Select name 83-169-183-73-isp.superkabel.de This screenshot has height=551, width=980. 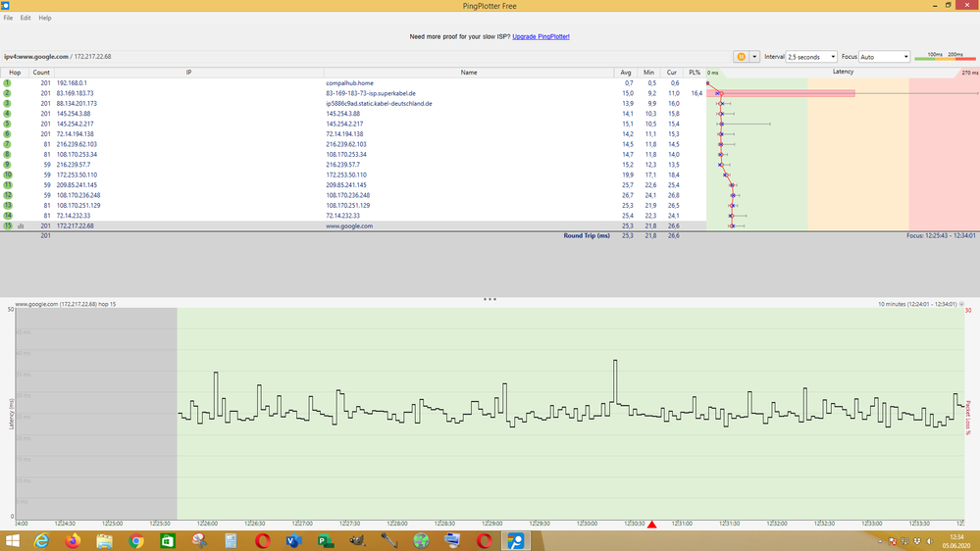point(371,93)
